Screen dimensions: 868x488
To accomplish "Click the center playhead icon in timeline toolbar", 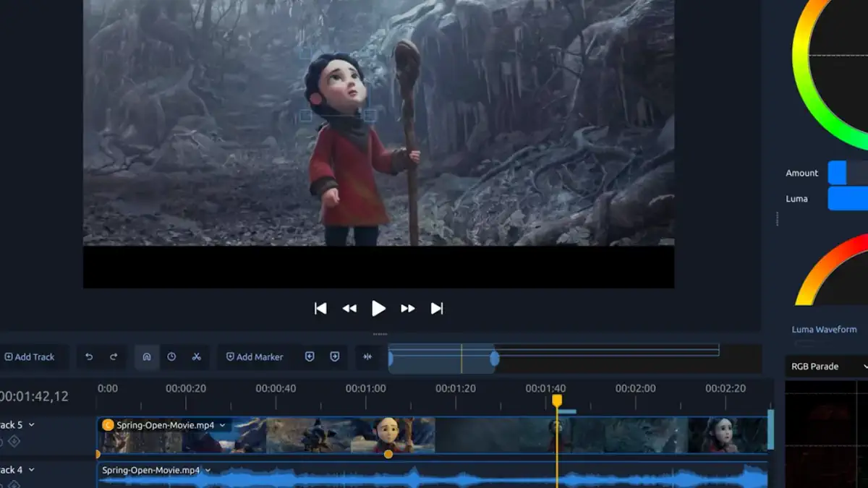I will 368,357.
